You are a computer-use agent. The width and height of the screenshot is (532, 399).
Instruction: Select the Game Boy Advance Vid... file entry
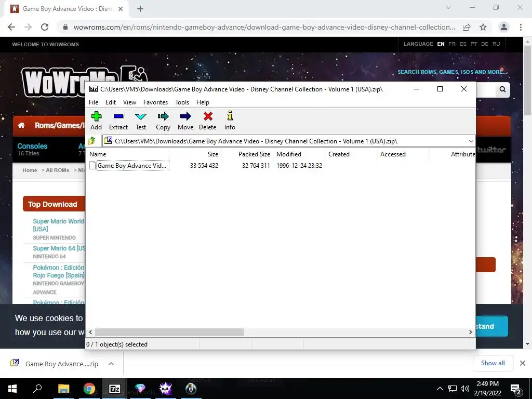pos(132,166)
